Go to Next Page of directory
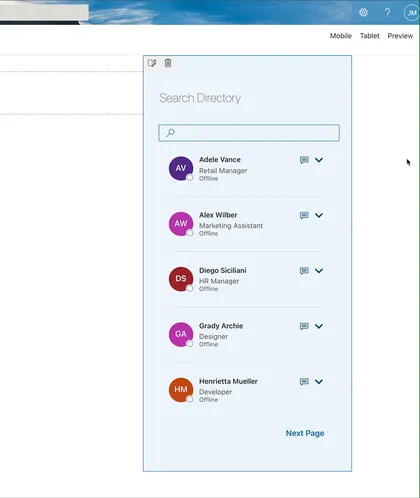The width and height of the screenshot is (420, 498). pos(305,433)
